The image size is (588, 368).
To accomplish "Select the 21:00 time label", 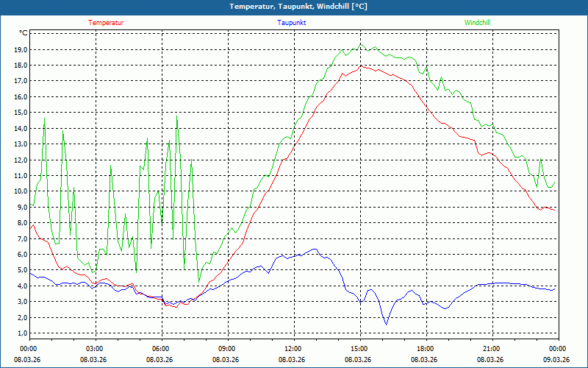I will tap(492, 349).
